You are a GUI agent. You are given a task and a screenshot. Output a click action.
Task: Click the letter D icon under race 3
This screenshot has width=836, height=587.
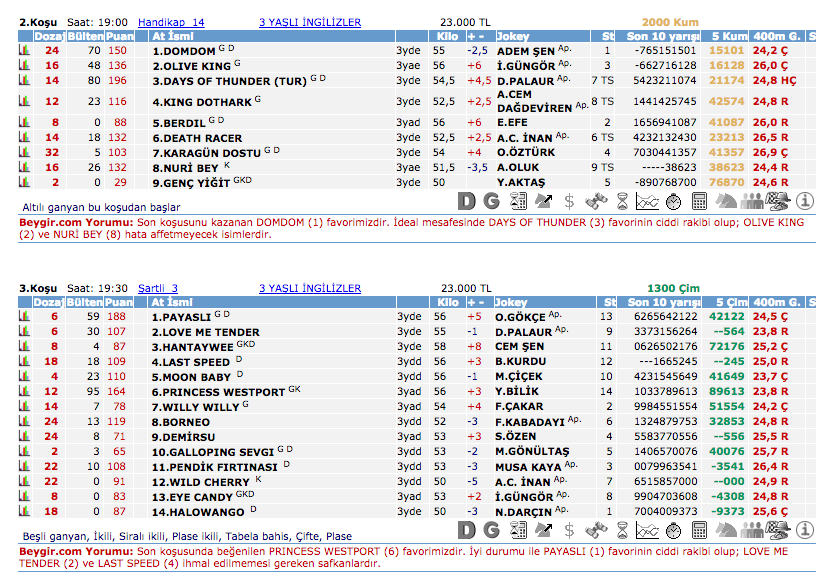point(467,529)
